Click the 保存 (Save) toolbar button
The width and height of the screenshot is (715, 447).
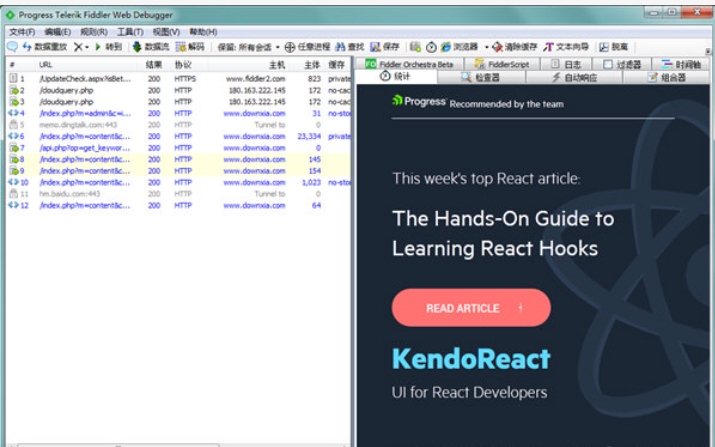coord(384,47)
